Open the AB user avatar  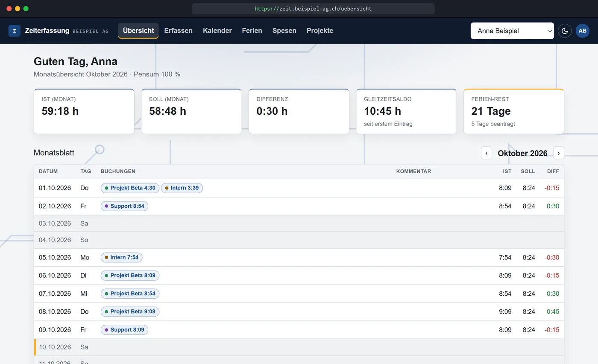(x=583, y=31)
